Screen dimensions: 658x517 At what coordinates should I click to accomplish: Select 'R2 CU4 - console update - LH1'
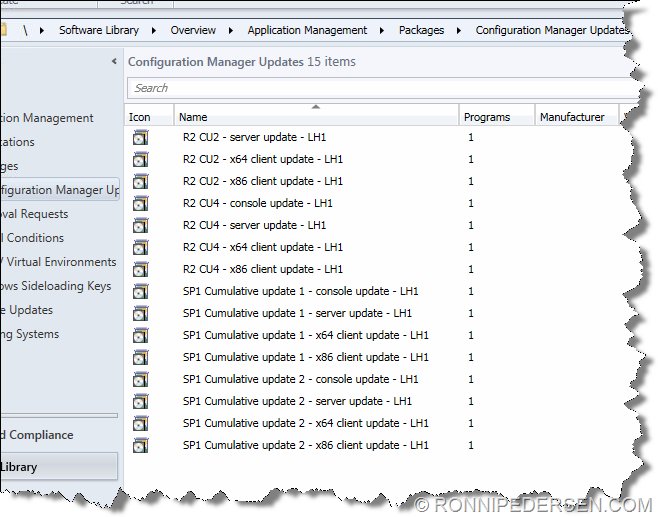click(258, 204)
